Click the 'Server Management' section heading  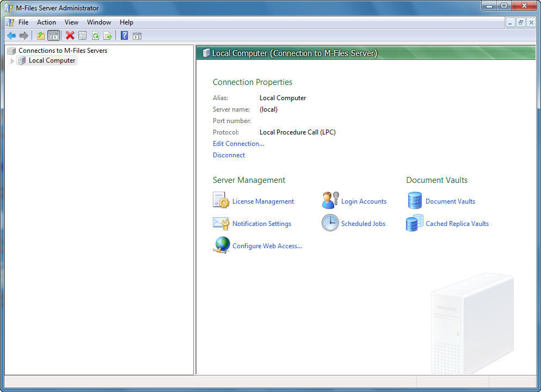249,180
